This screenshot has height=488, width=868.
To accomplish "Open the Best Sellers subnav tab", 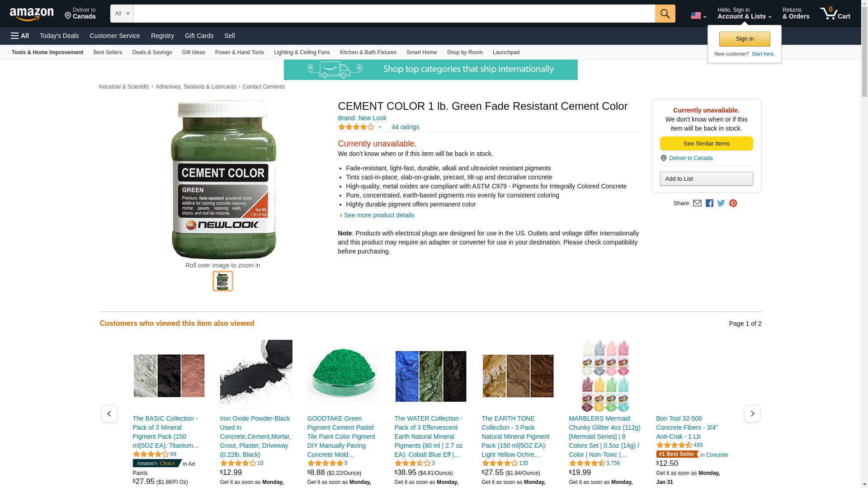I will click(108, 52).
